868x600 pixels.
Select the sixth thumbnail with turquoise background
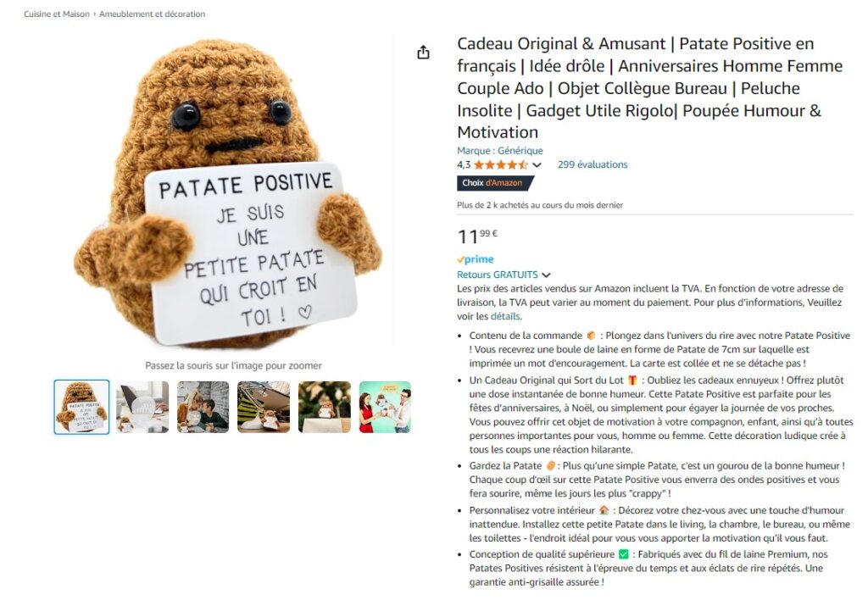(x=386, y=407)
